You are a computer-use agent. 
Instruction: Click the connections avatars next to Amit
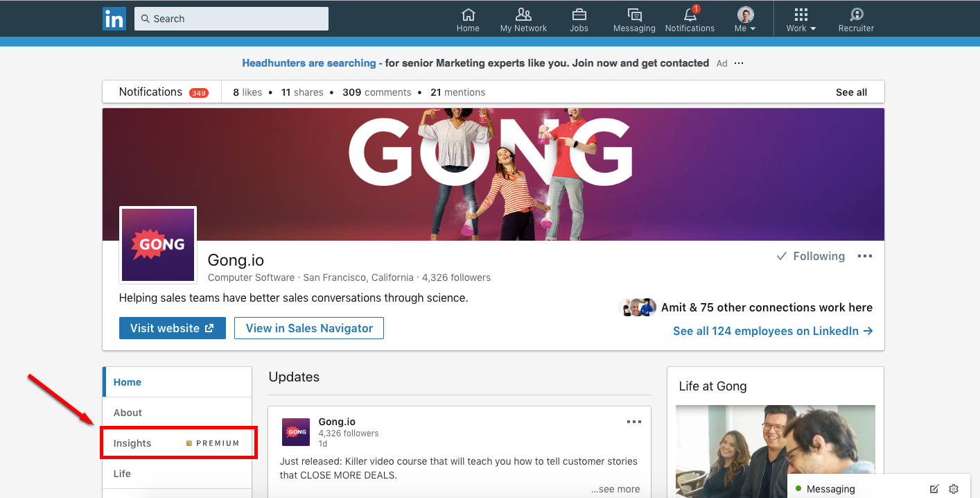[x=638, y=307]
